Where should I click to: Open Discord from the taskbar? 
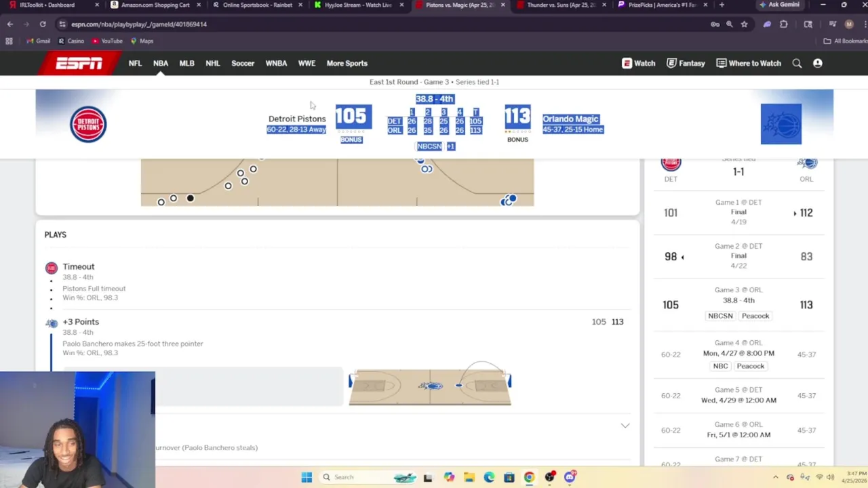tap(570, 477)
